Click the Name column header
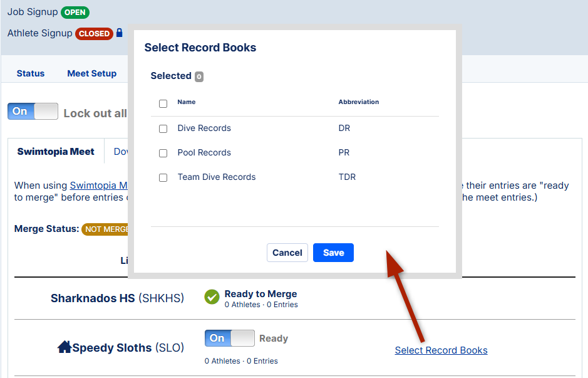This screenshot has width=588, height=378. (x=187, y=102)
